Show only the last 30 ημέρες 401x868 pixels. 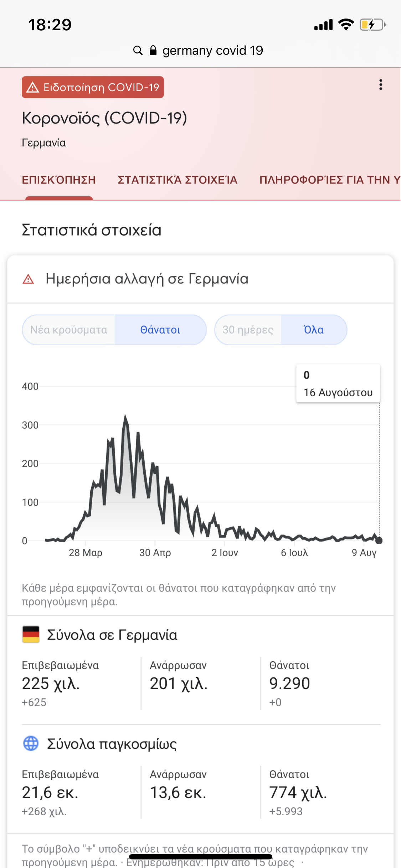tap(248, 330)
